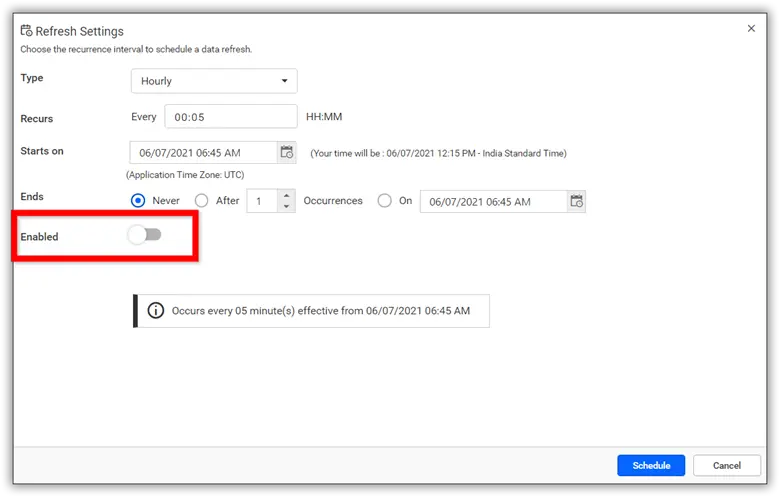Toggle the Enabled switch on
Viewport: 780px width, 497px height.
(x=145, y=234)
